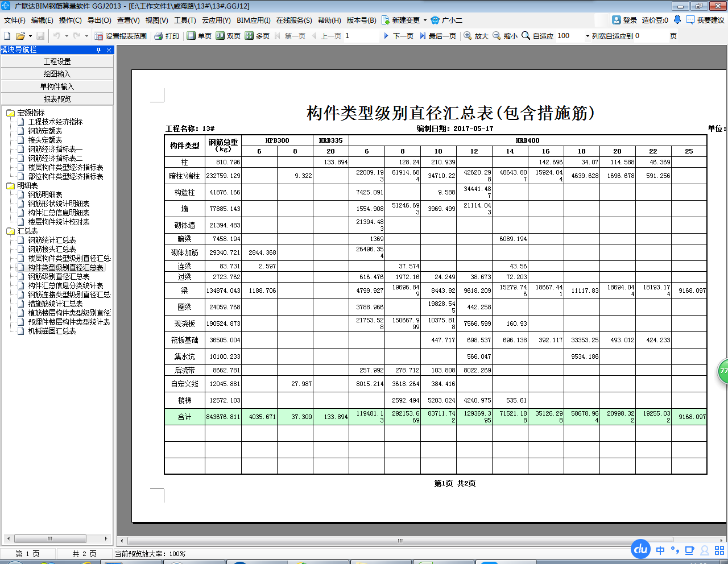Open the 新建变更 dropdown arrow
Image resolution: width=728 pixels, height=564 pixels.
(425, 20)
